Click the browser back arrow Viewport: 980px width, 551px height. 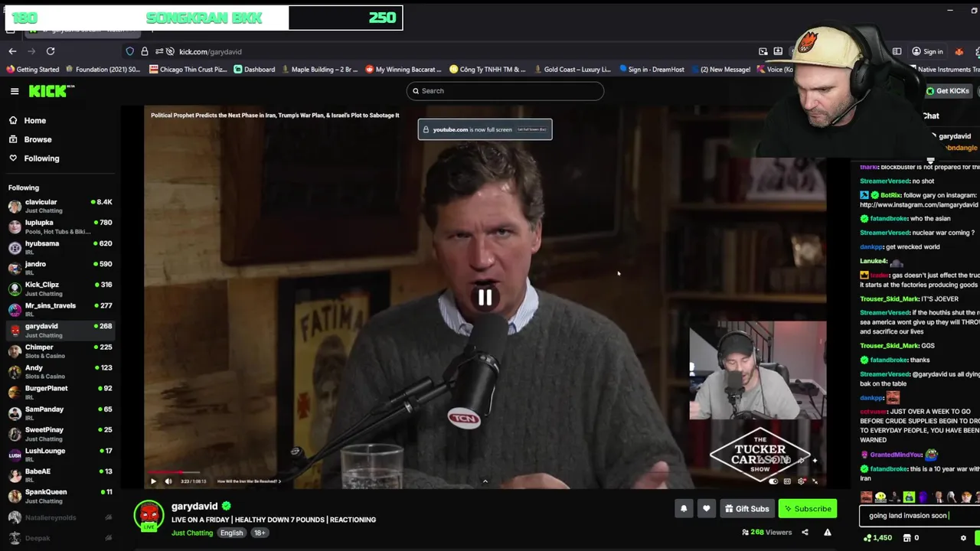(x=12, y=51)
